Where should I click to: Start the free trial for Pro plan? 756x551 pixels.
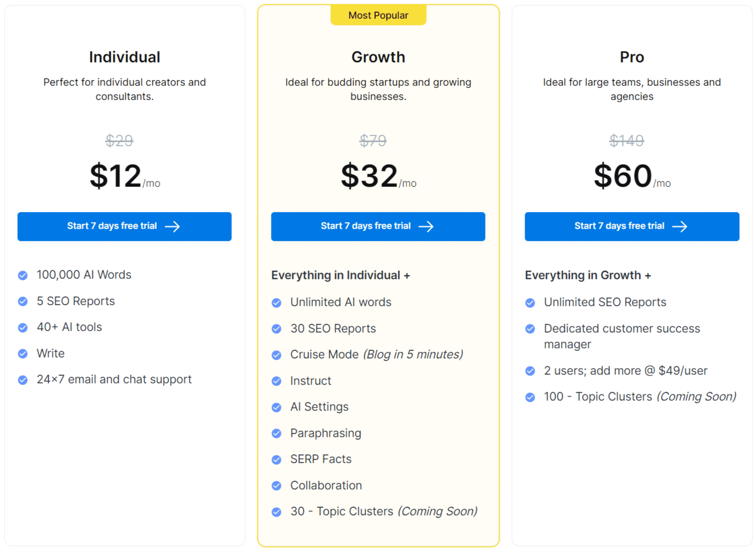(x=632, y=226)
